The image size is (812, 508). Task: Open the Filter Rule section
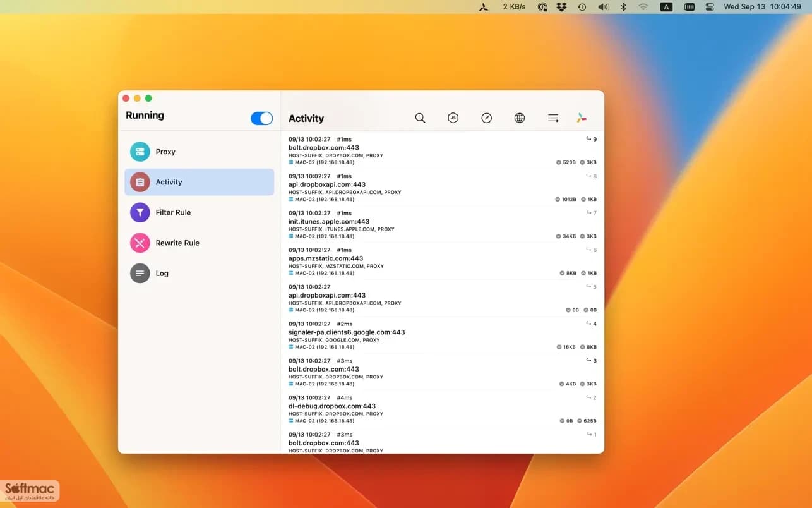[199, 212]
